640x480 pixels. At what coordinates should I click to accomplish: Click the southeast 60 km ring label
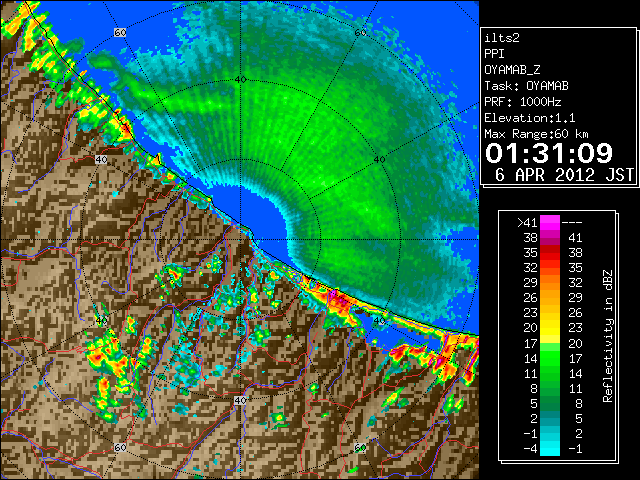[360, 447]
